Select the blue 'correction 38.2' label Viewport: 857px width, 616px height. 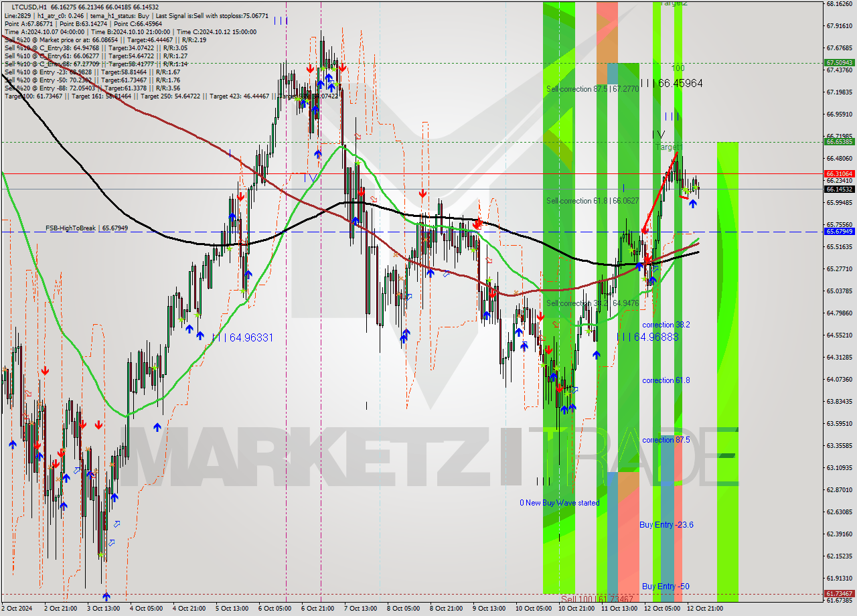pyautogui.click(x=666, y=325)
